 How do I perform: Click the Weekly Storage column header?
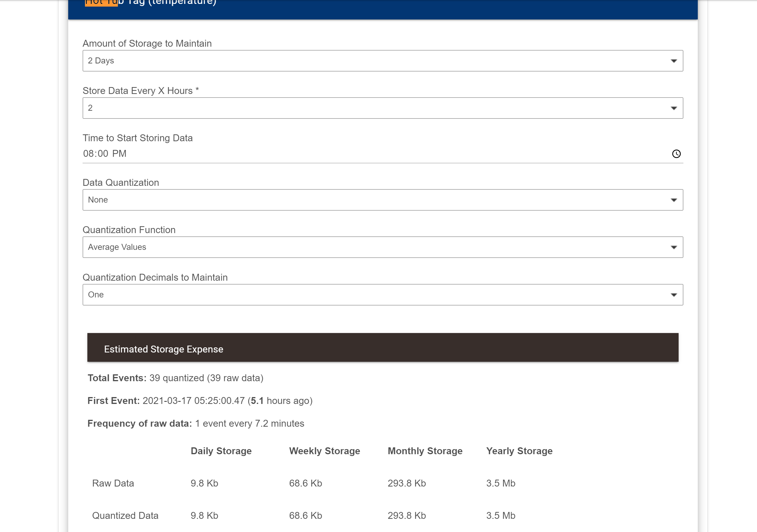pyautogui.click(x=324, y=451)
